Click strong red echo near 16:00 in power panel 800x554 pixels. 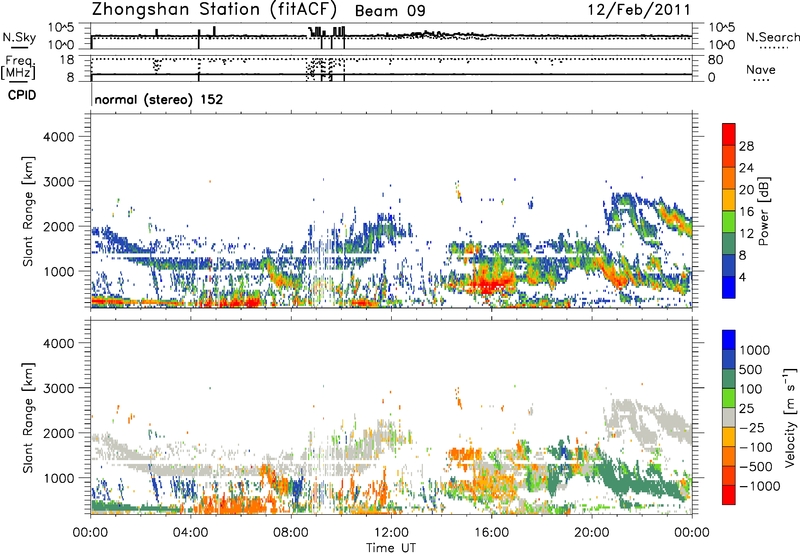tap(490, 285)
